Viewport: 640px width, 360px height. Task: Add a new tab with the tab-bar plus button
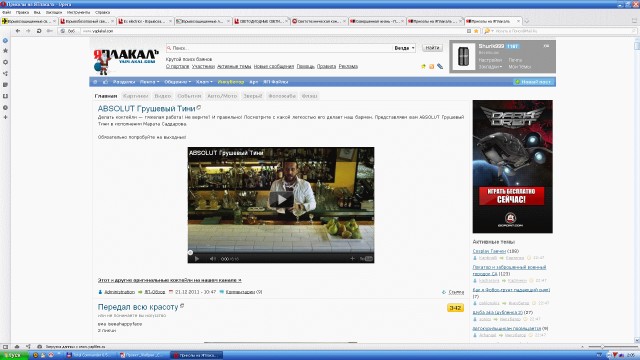[527, 21]
